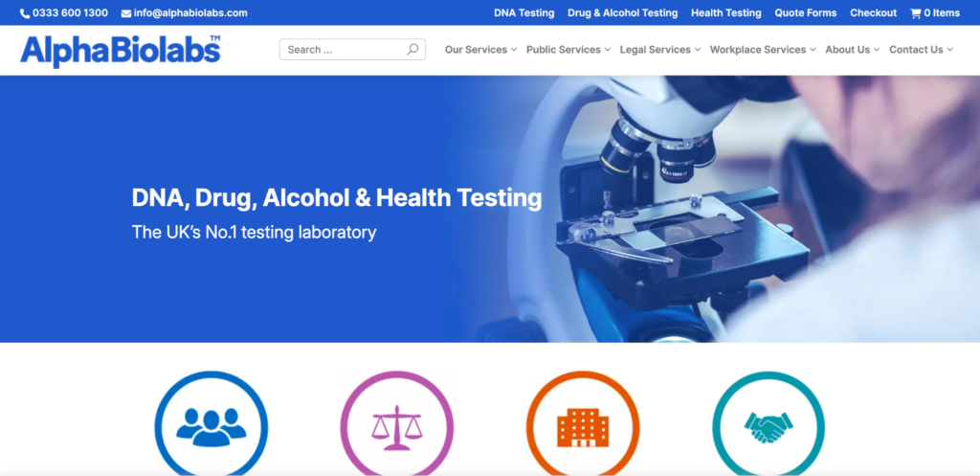Open Drug & Alcohol Testing in the top bar
Screen dimensions: 980x476
[x=622, y=13]
